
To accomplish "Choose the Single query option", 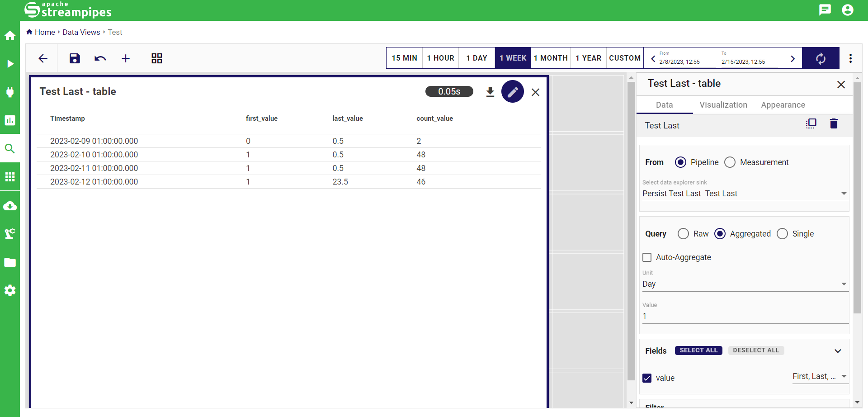I will tap(782, 234).
